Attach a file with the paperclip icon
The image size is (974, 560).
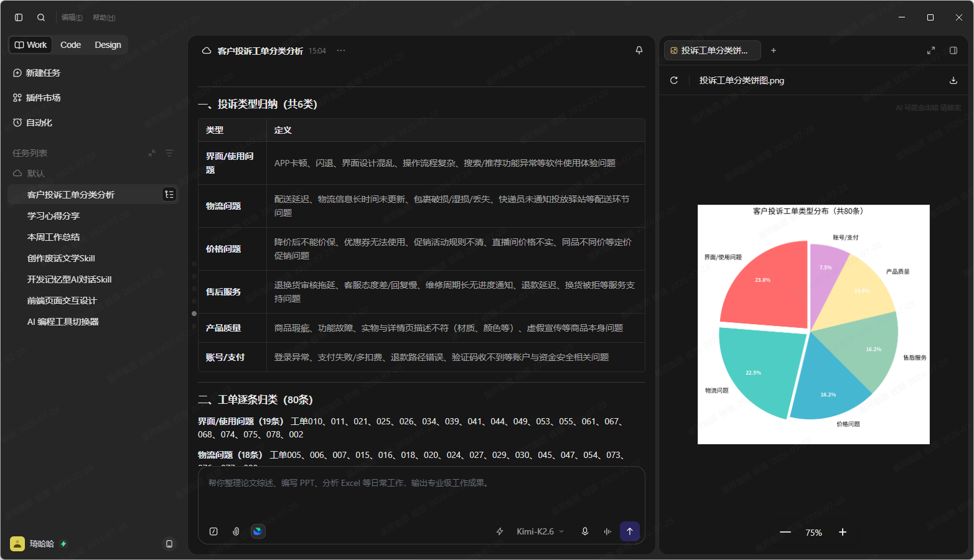[x=236, y=531]
